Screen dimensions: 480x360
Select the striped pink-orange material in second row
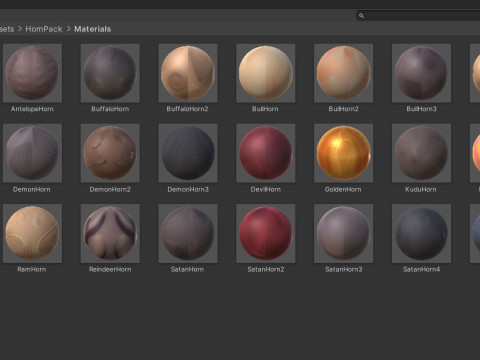(475, 153)
